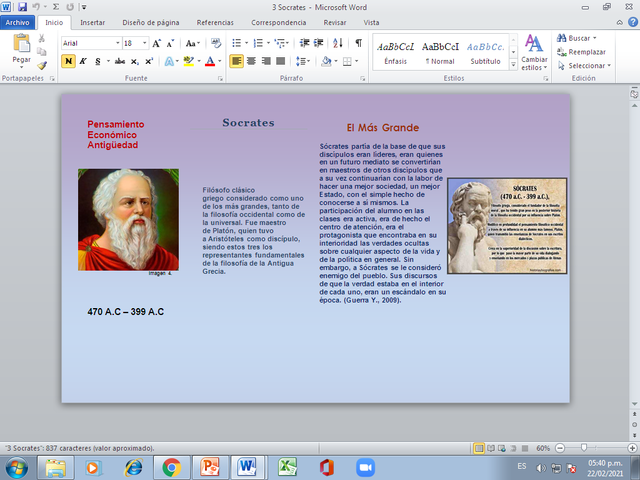Click the Redo icon in quick access toolbar
640x480 pixels.
pyautogui.click(x=70, y=7)
